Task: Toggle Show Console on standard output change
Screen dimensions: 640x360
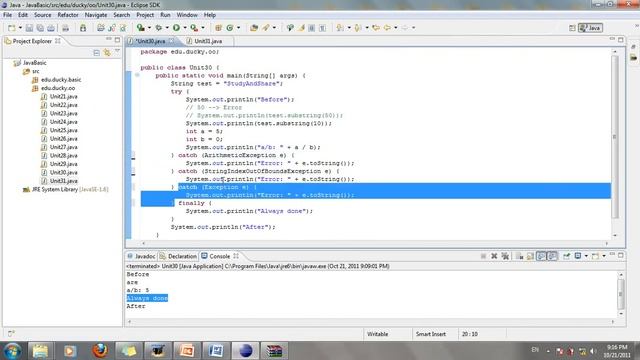Action: [541, 256]
